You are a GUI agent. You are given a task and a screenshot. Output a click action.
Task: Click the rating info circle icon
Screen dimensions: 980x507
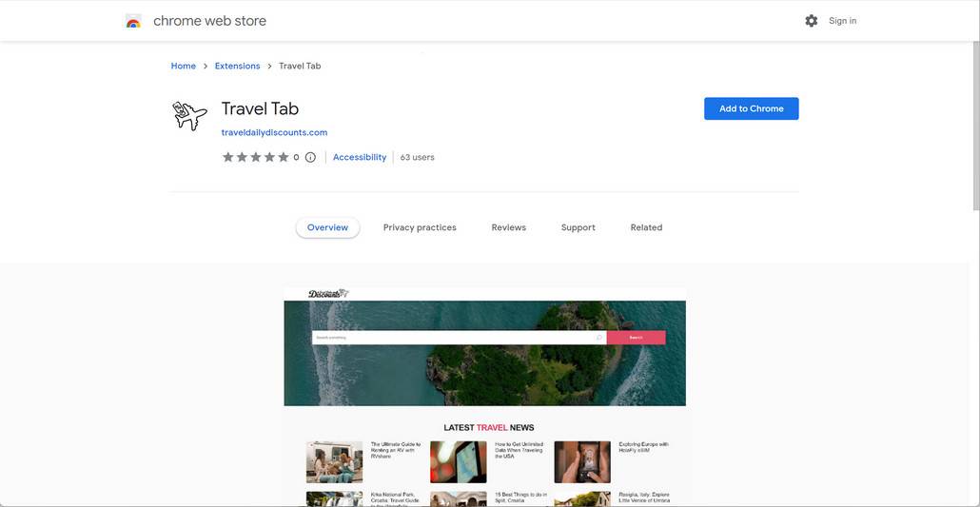click(x=310, y=158)
